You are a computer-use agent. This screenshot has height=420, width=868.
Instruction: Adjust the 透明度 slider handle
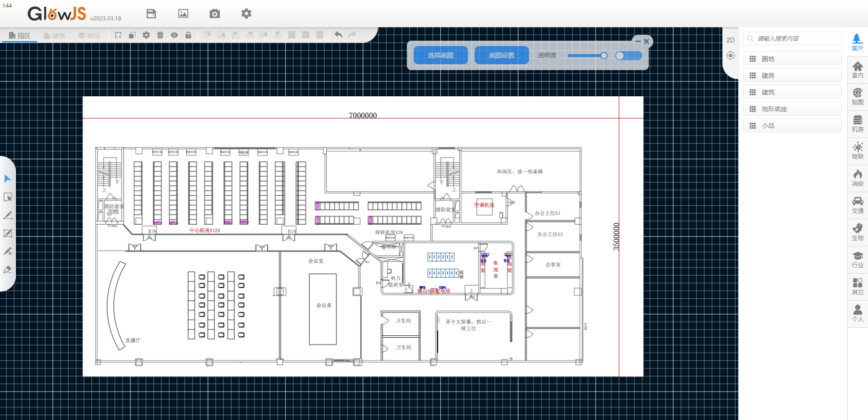pyautogui.click(x=604, y=56)
